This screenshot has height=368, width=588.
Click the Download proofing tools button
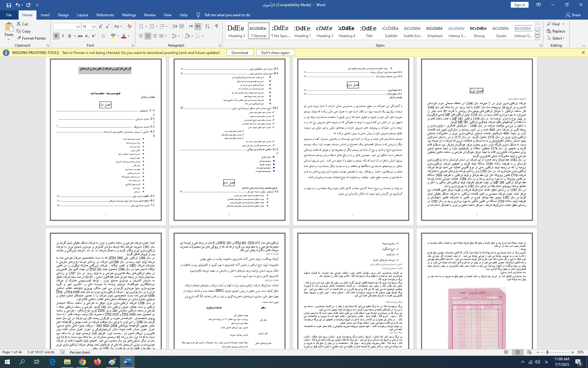(x=239, y=53)
